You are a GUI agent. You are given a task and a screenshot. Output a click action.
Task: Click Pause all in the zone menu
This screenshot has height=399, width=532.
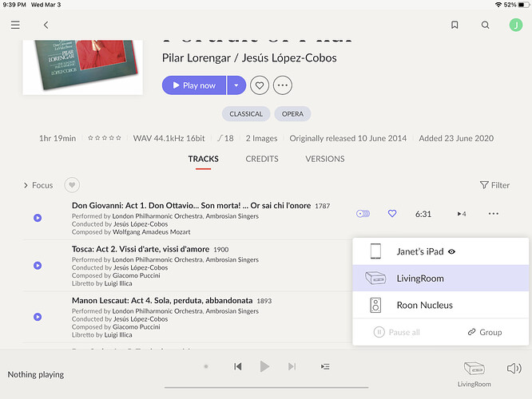397,332
